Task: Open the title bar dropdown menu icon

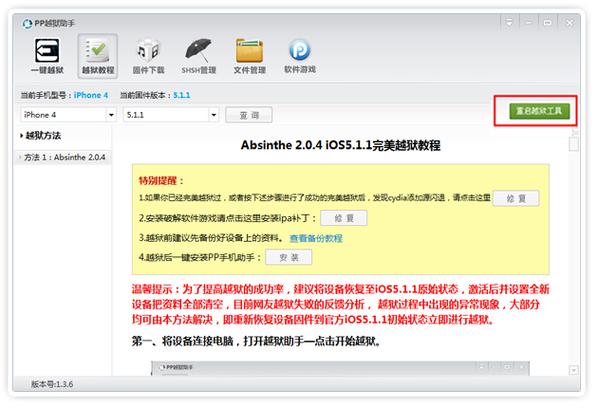Action: click(509, 23)
